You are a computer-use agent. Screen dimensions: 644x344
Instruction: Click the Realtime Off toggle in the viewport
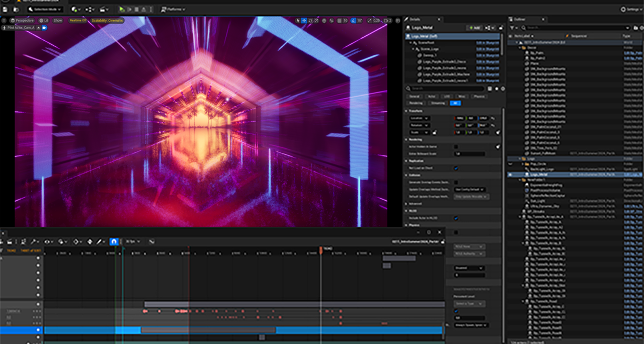78,21
